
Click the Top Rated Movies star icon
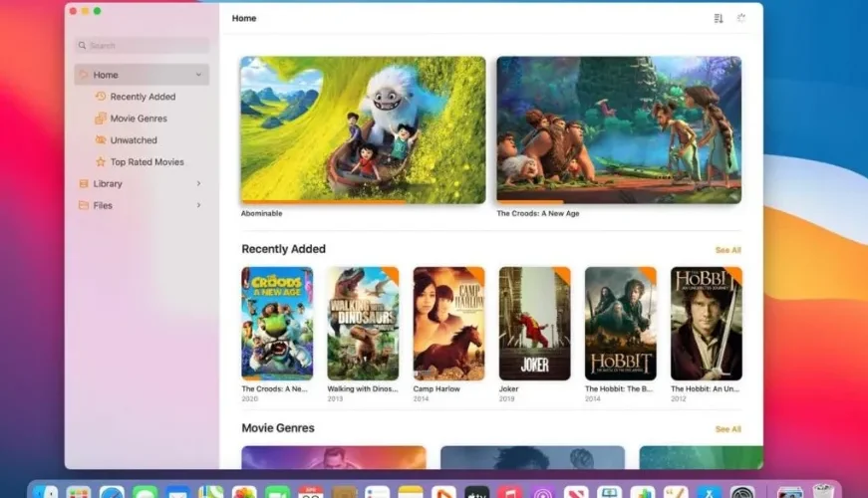click(x=101, y=161)
